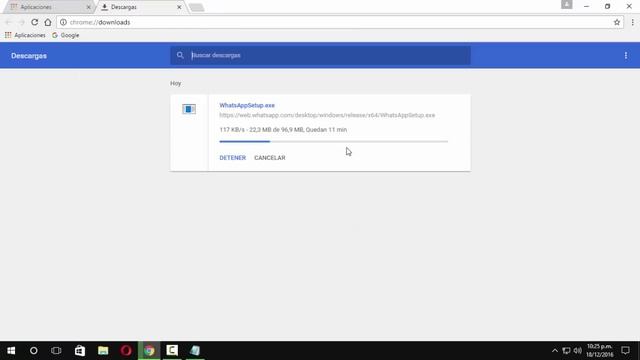Click the back navigation arrow

[9, 22]
